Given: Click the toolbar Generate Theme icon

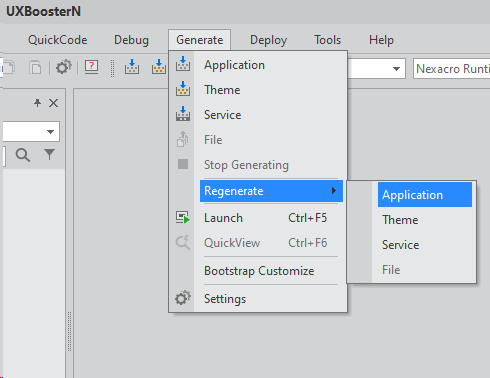Looking at the screenshot, I should pyautogui.click(x=159, y=67).
